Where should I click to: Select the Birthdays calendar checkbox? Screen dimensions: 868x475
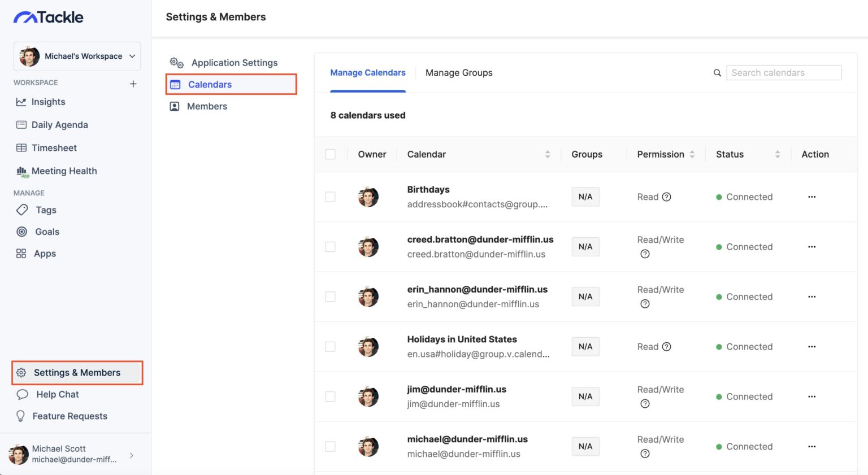click(331, 197)
